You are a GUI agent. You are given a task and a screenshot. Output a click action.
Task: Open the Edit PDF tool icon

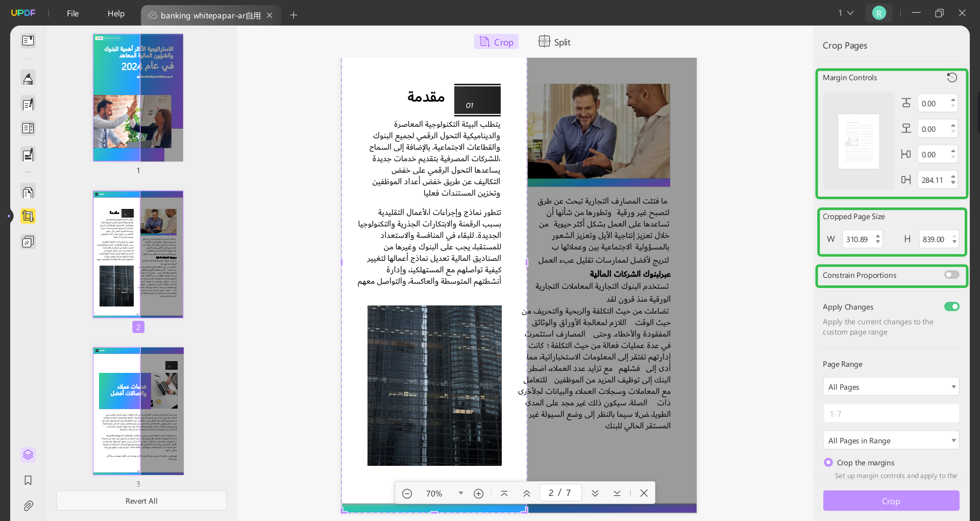(x=28, y=104)
